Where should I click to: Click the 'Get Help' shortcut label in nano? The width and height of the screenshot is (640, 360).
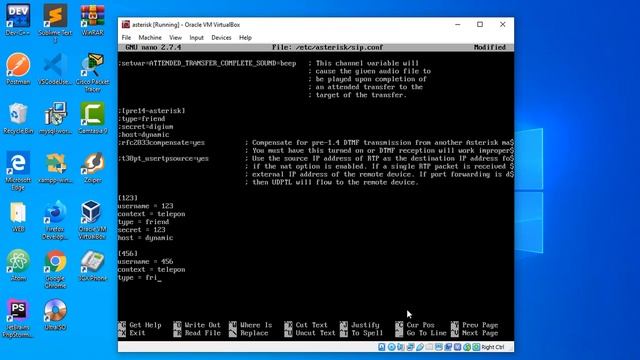click(145, 325)
